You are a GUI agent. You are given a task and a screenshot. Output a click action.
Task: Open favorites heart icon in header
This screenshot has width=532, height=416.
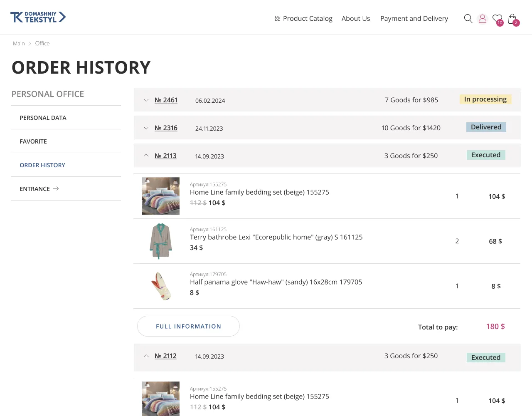coord(498,19)
